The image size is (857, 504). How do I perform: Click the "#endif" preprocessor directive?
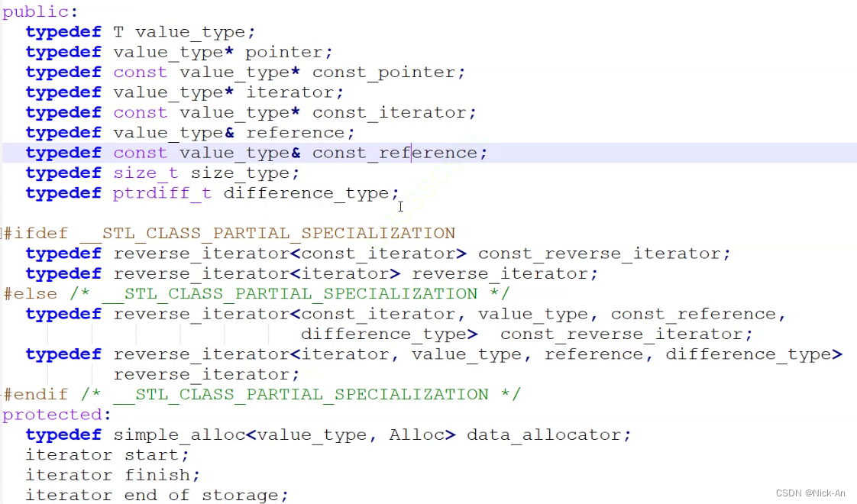(36, 395)
